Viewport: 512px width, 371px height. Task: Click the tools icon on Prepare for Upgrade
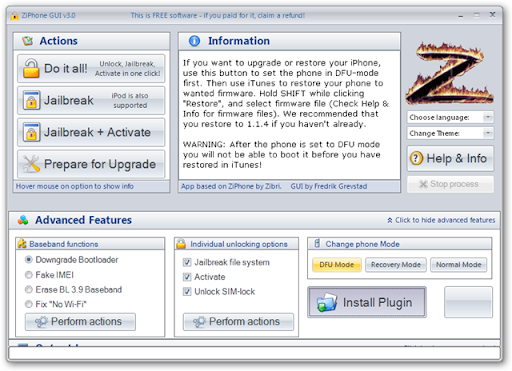pyautogui.click(x=31, y=164)
